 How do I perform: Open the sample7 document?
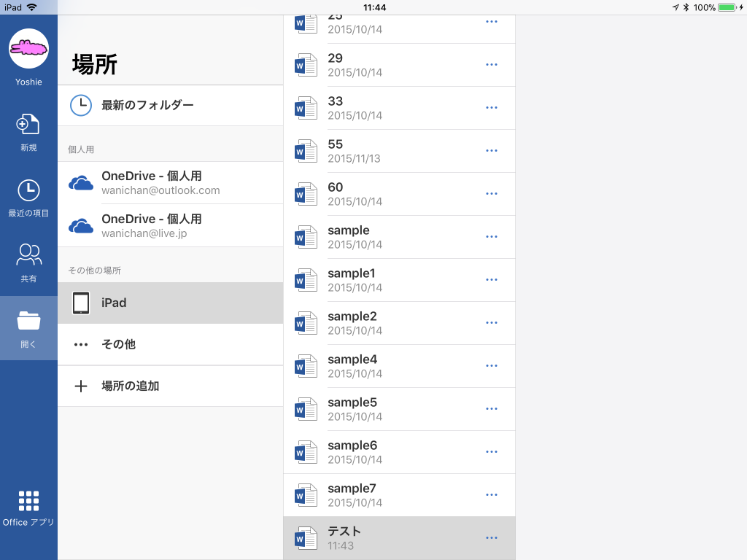[x=399, y=495]
